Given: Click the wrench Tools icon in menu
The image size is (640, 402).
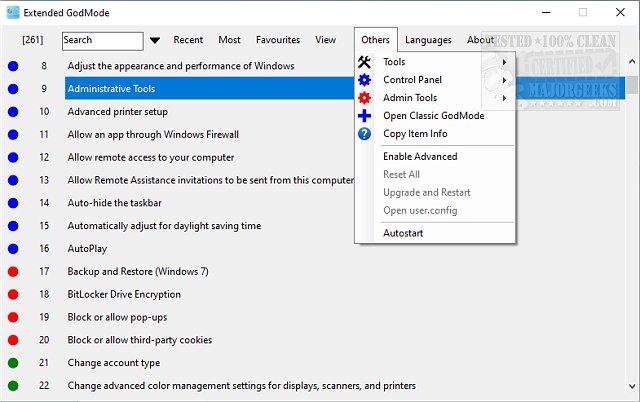Looking at the screenshot, I should 364,63.
